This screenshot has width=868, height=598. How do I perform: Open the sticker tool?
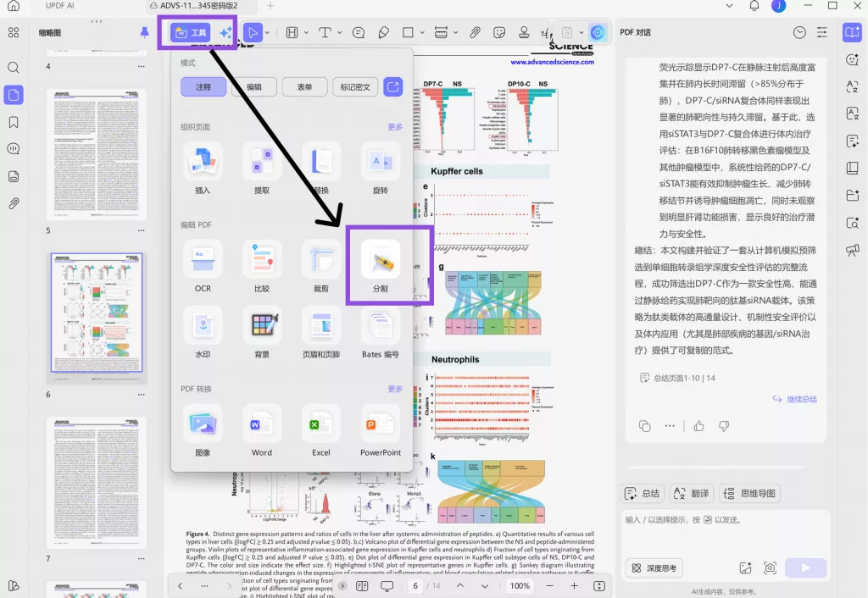499,33
